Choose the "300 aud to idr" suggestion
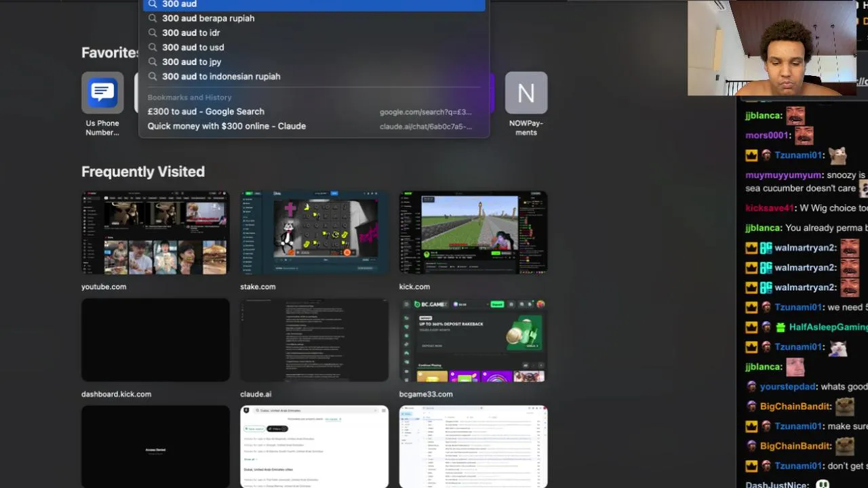This screenshot has height=488, width=868. click(313, 33)
